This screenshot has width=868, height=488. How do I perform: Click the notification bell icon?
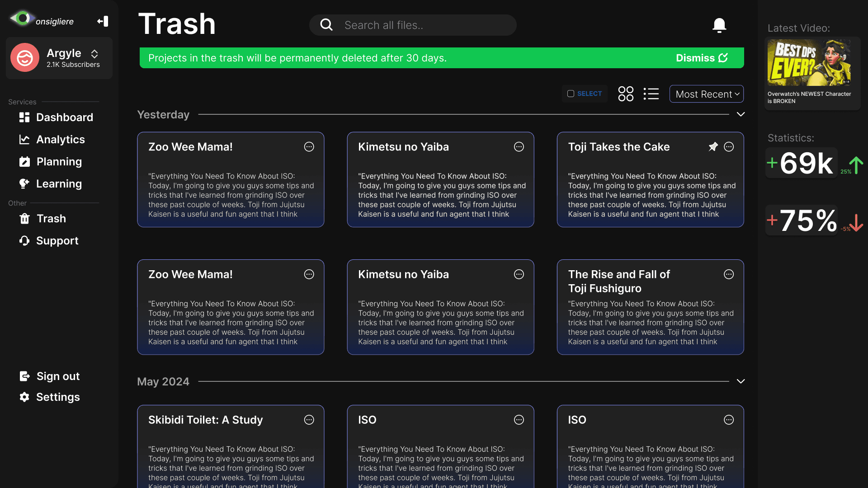pyautogui.click(x=719, y=25)
